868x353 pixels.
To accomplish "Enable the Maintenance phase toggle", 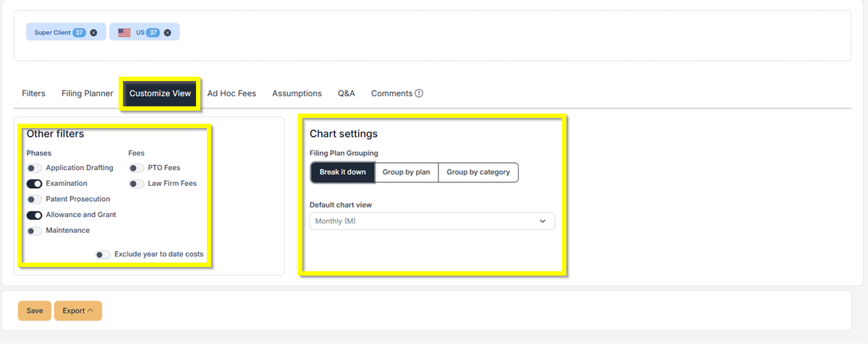I will click(x=34, y=231).
